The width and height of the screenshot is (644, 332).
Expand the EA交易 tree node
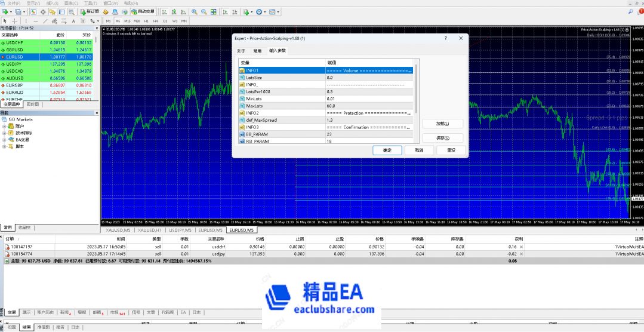pos(5,139)
